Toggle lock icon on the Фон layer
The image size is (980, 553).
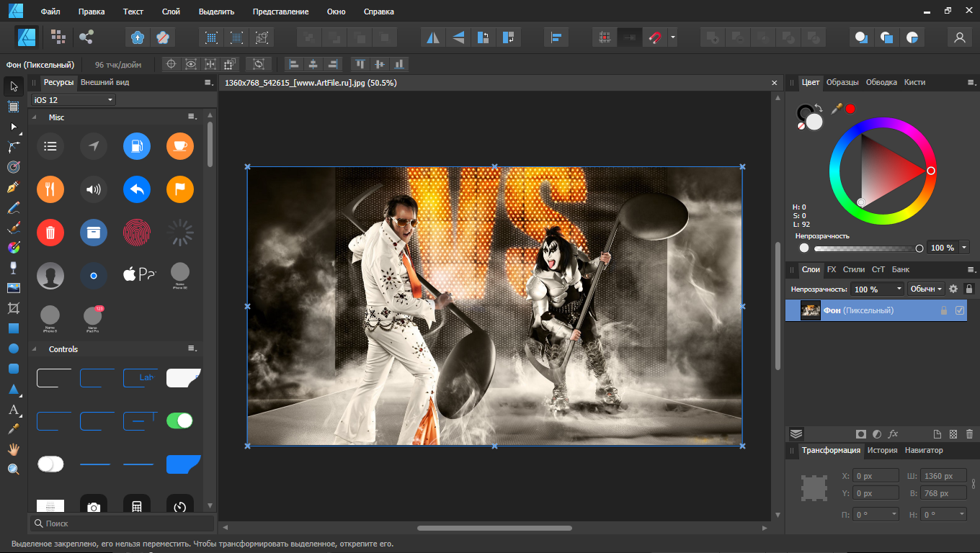pyautogui.click(x=944, y=310)
